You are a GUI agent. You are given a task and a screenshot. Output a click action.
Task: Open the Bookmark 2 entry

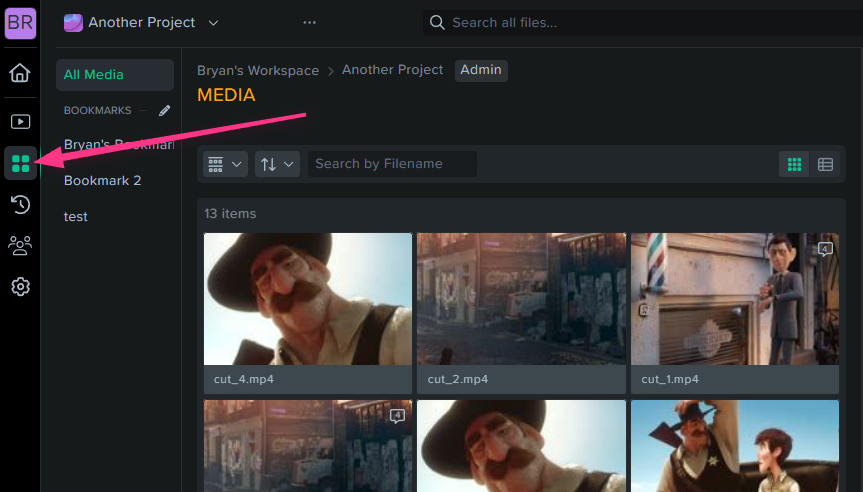(x=102, y=181)
